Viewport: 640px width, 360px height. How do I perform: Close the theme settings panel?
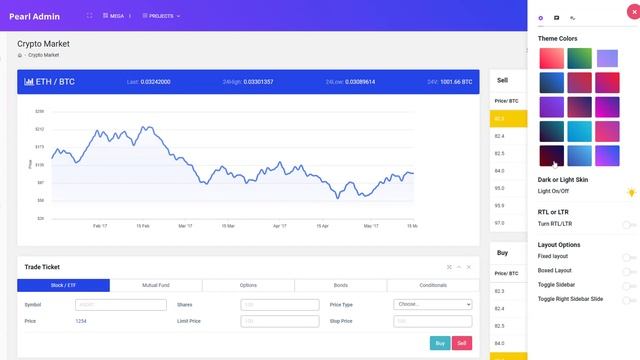[x=633, y=12]
